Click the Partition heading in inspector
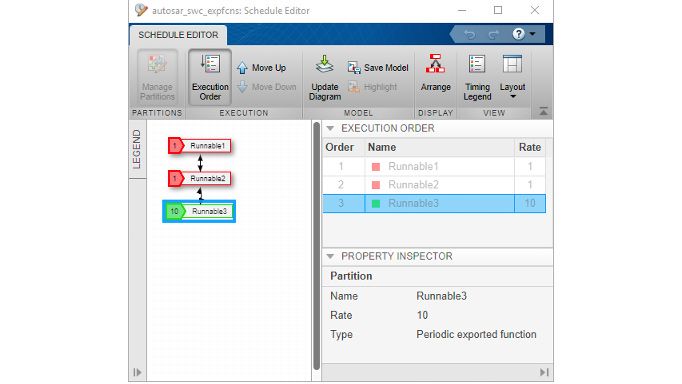682x384 pixels. [351, 276]
